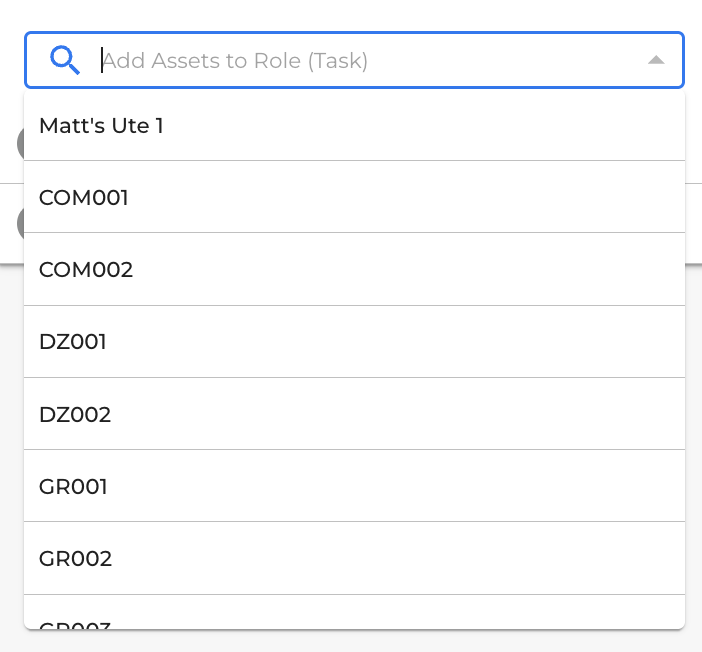Image resolution: width=702 pixels, height=652 pixels.
Task: Click the Add Assets placeholder text
Action: click(x=235, y=60)
